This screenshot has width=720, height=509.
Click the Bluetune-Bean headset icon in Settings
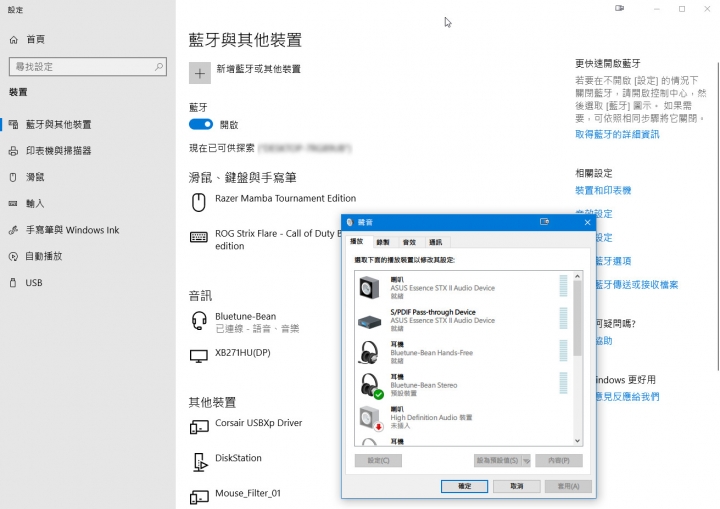(x=199, y=321)
